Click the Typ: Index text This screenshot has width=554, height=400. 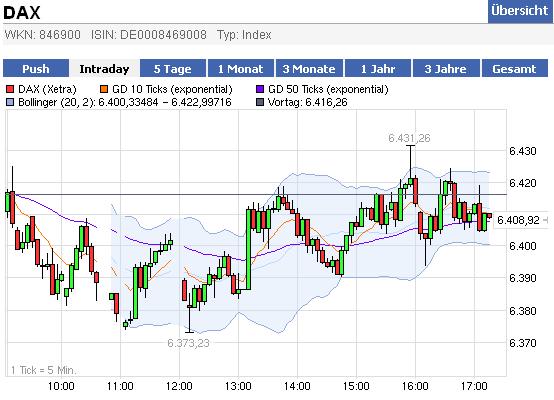pos(244,35)
